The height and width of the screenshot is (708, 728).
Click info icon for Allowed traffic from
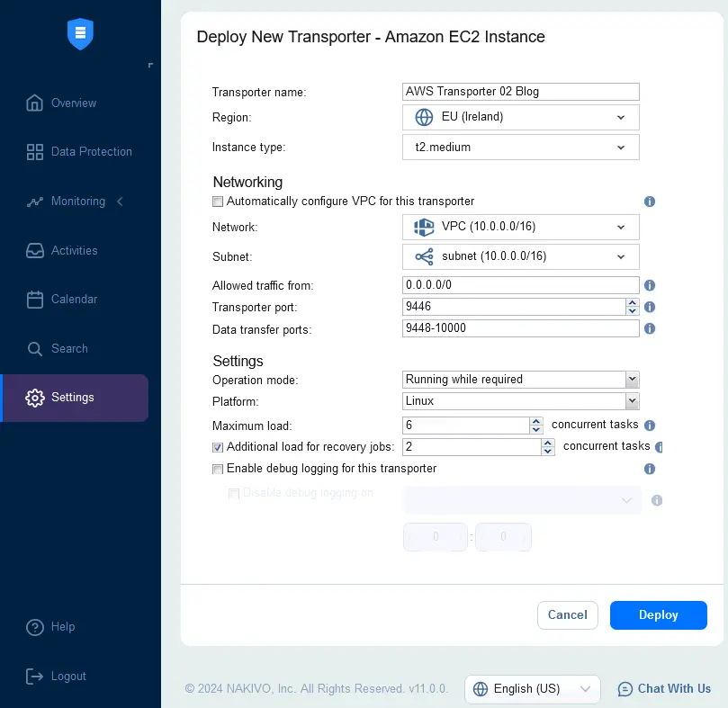tap(649, 285)
